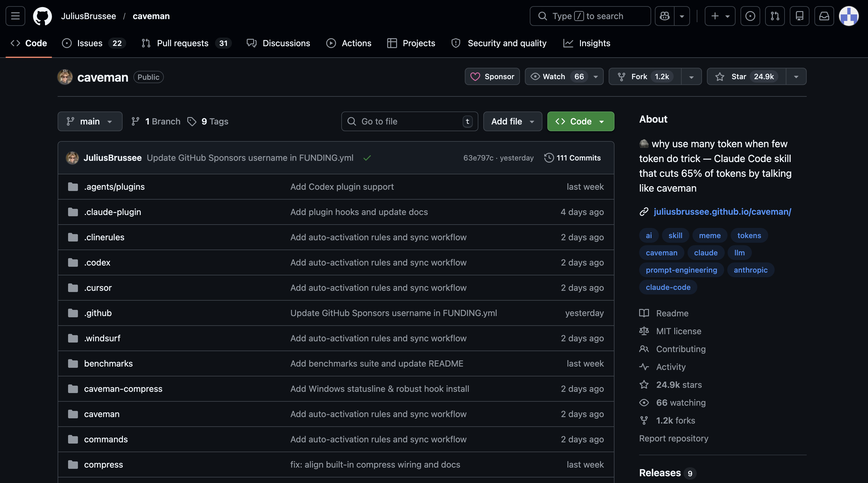Click the pull requests header icon
Image resolution: width=868 pixels, height=483 pixels.
[775, 16]
